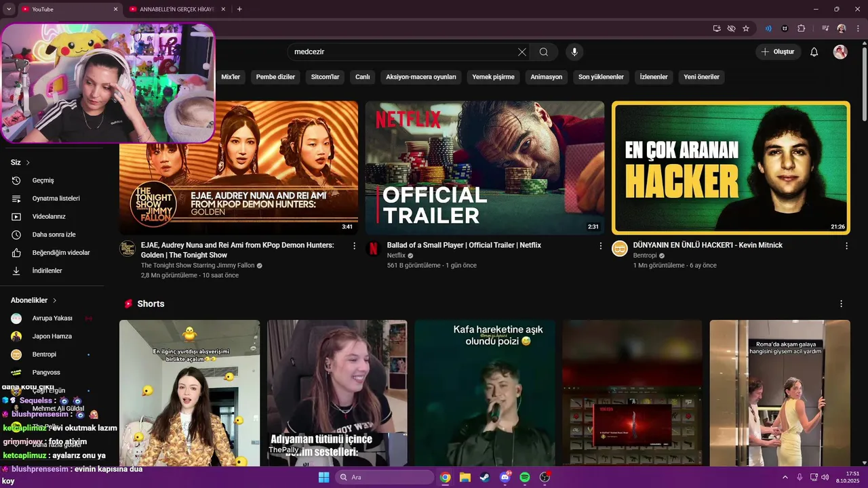Open options menu for EJAE Tonight Show video

[354, 245]
